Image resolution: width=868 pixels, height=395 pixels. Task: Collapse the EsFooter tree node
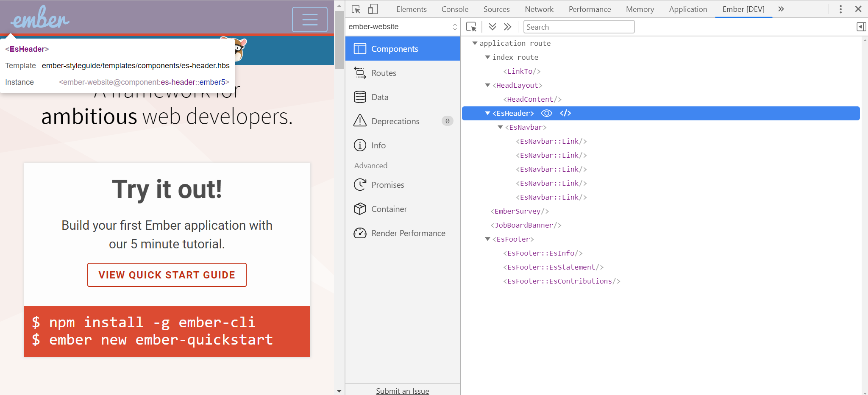coord(488,239)
